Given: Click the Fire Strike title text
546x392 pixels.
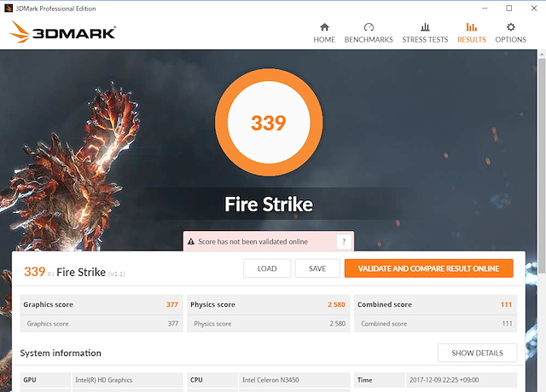Looking at the screenshot, I should pyautogui.click(x=269, y=205).
